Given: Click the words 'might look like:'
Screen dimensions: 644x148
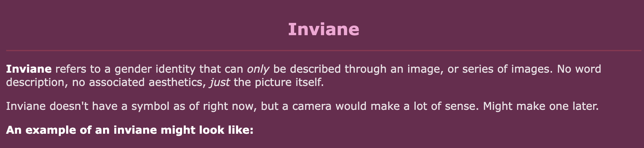Looking at the screenshot, I should 207,130.
